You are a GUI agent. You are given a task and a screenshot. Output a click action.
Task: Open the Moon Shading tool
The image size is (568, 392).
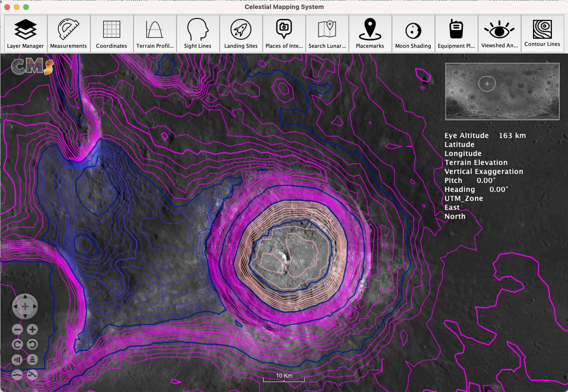(413, 33)
